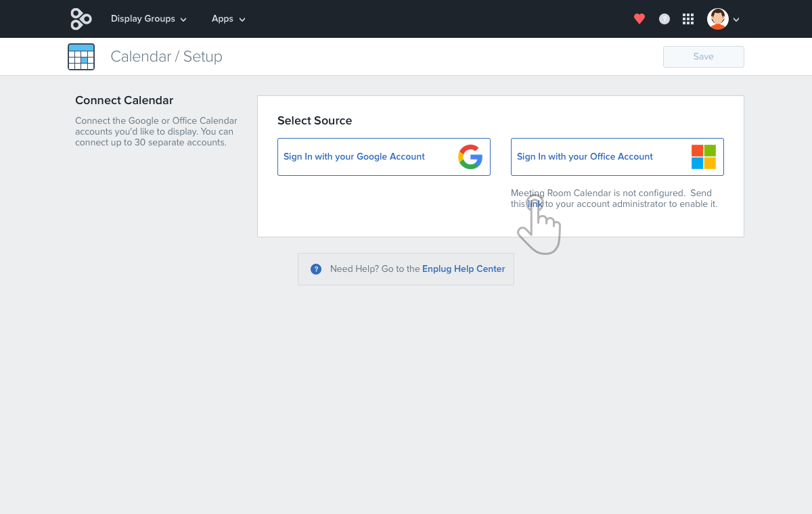The height and width of the screenshot is (514, 812).
Task: Click the 'Connect Calendar' heading
Action: tap(125, 101)
